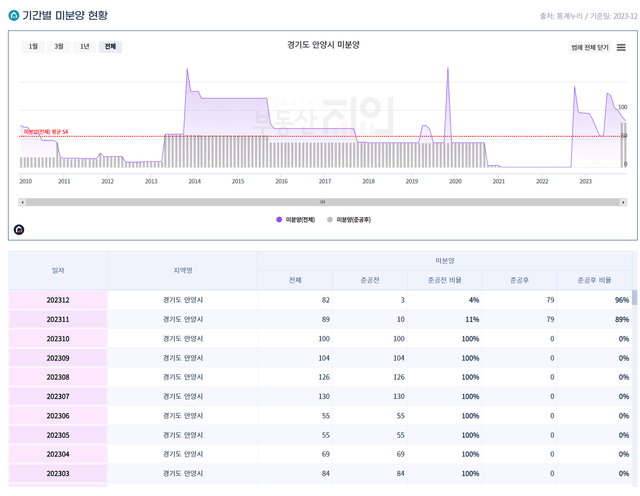Click the 경기도 안양시 cell in the 202312 row

pos(183,300)
